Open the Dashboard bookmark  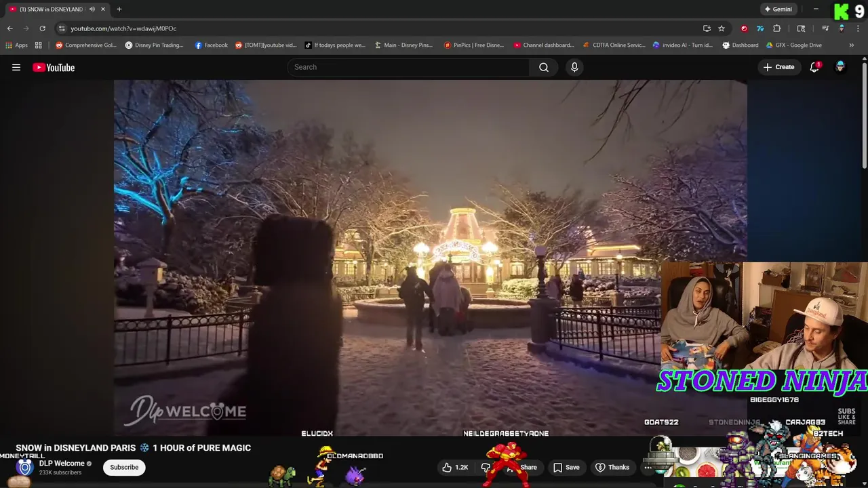coord(741,45)
